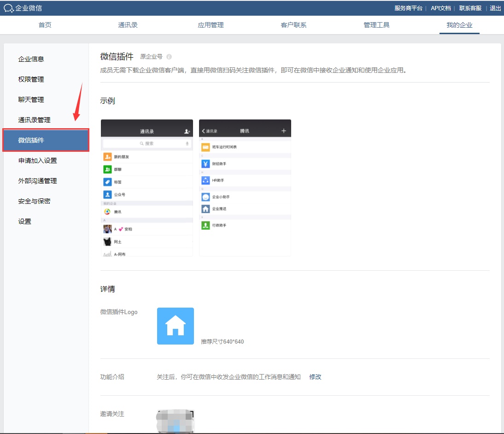This screenshot has width=504, height=434.
Task: Open the 服务商平台 link
Action: 408,8
